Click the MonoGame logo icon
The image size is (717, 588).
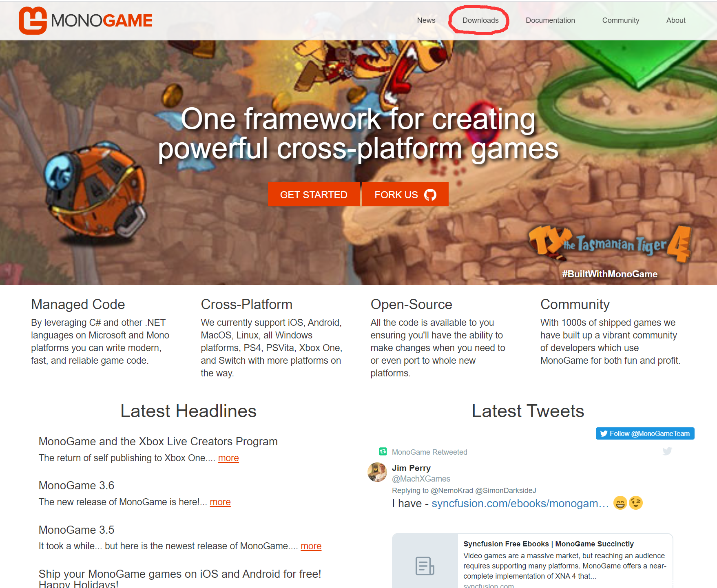[x=33, y=20]
